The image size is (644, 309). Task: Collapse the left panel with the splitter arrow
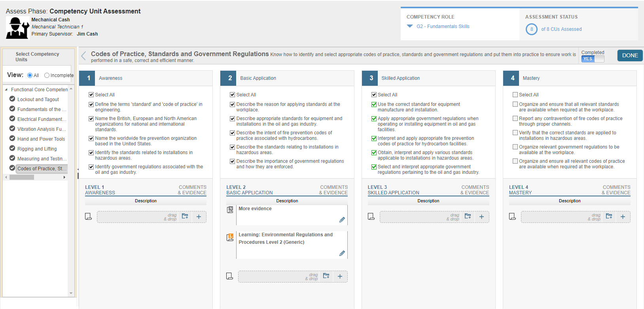click(x=78, y=169)
